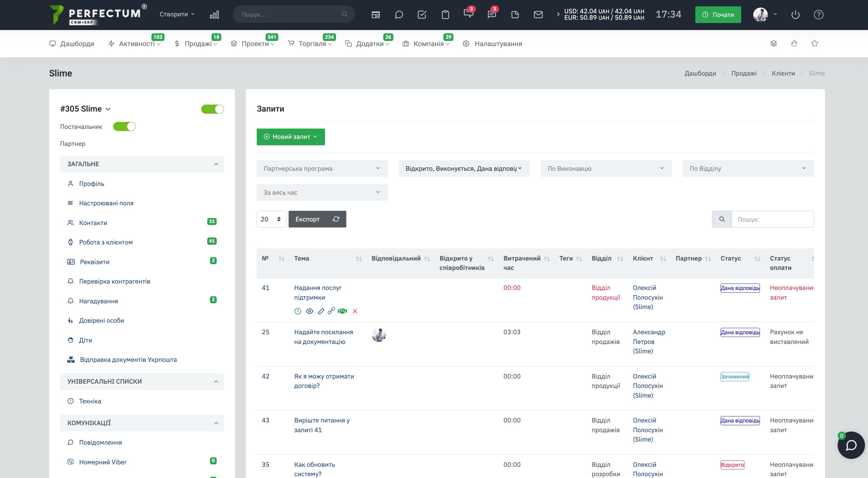Open the Налаштування menu item
Screen dimensions: 868x478
click(x=492, y=43)
